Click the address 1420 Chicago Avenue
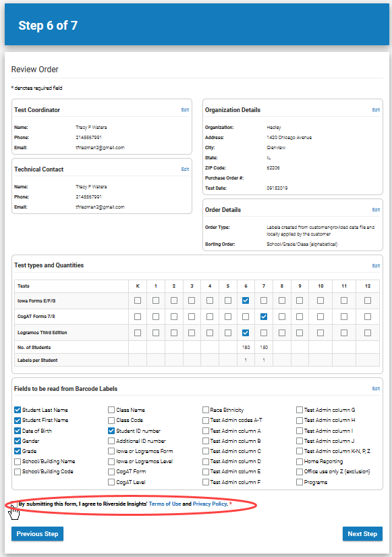The image size is (392, 557). tap(289, 138)
